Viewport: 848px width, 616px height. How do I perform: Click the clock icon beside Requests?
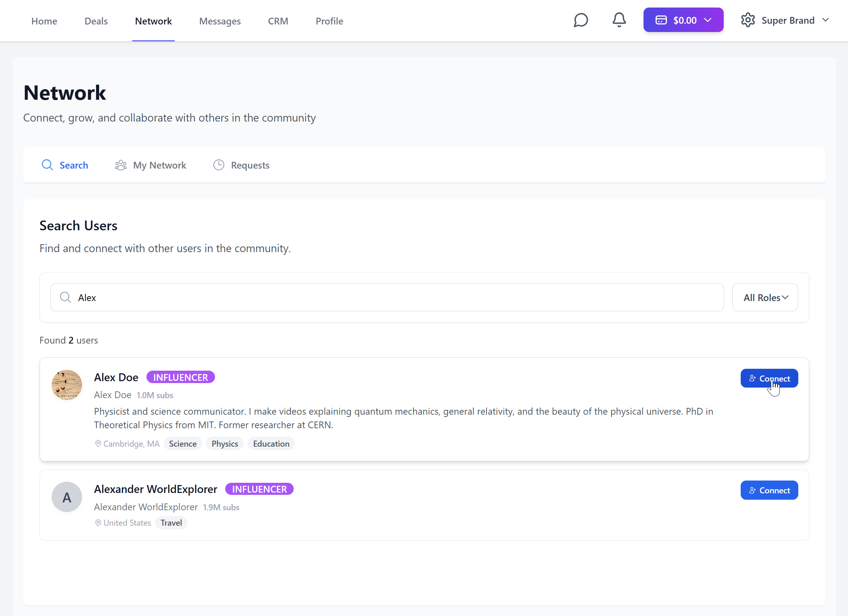point(219,165)
